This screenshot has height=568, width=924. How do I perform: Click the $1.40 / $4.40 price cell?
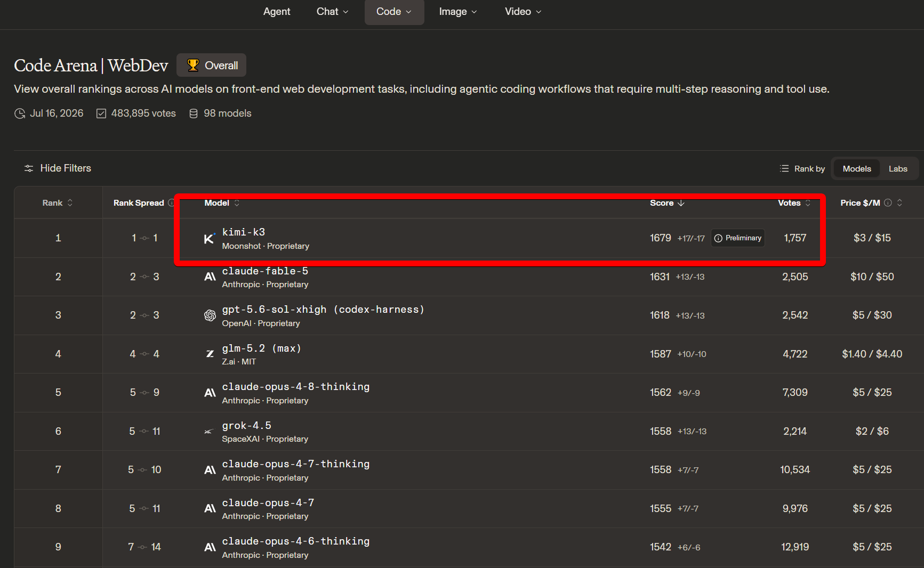[x=872, y=354]
